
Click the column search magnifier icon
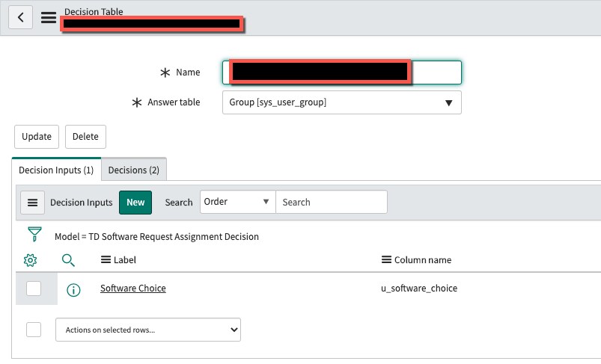68,260
